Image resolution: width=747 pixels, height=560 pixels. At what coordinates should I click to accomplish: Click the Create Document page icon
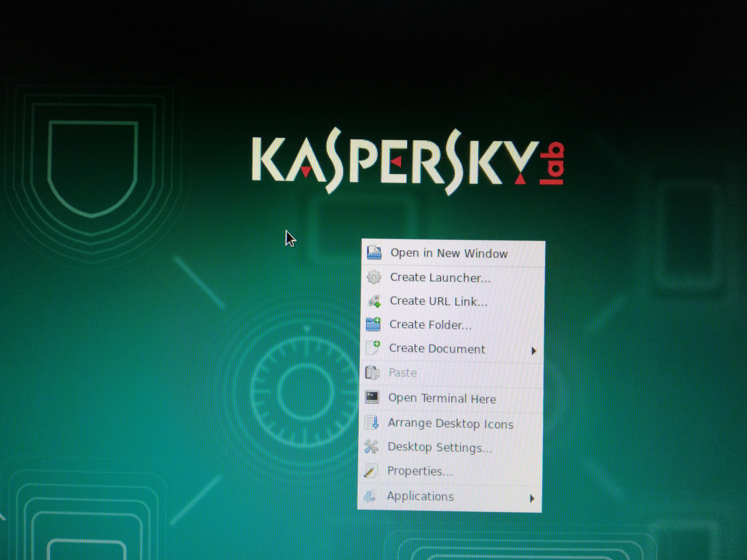[x=373, y=348]
